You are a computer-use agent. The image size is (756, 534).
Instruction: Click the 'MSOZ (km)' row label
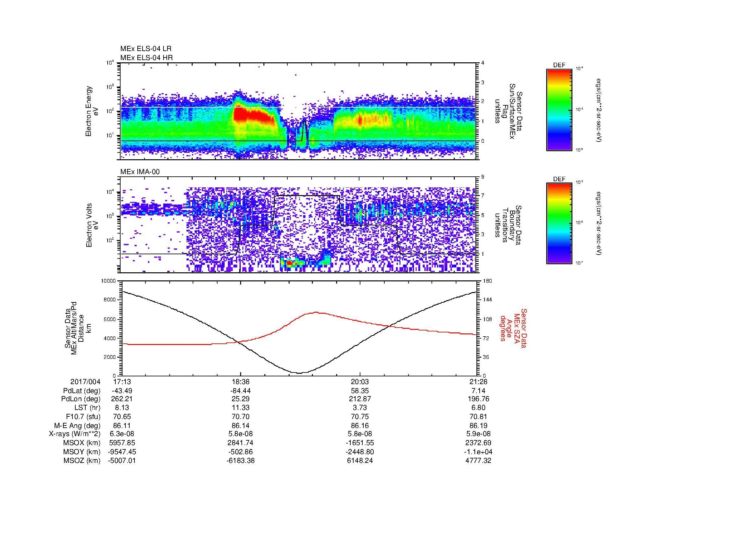(82, 461)
